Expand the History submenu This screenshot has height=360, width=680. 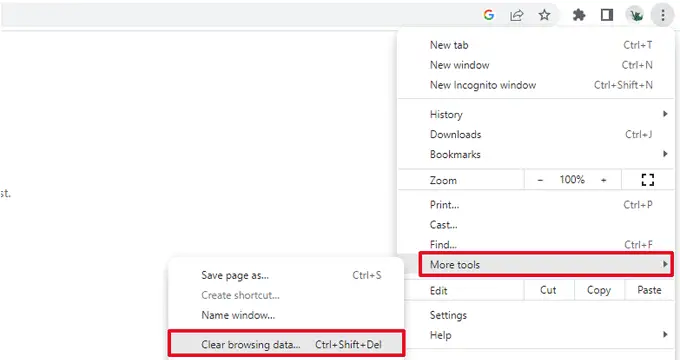(536, 115)
